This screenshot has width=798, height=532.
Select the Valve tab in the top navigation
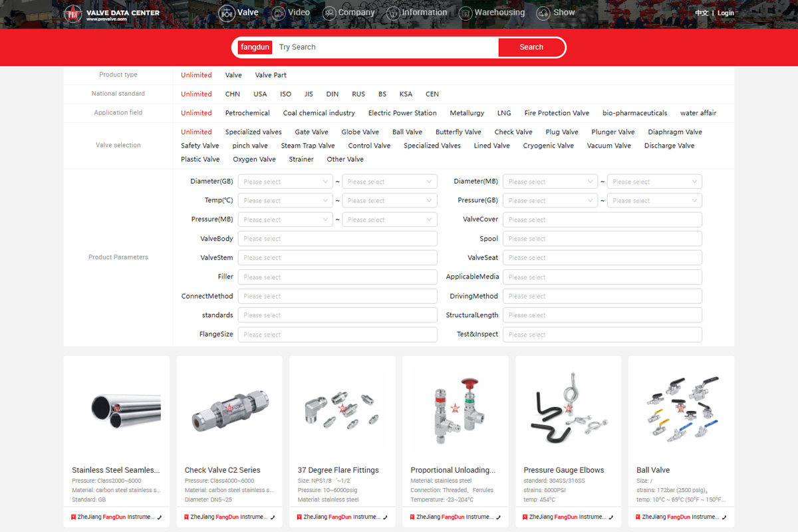click(239, 13)
